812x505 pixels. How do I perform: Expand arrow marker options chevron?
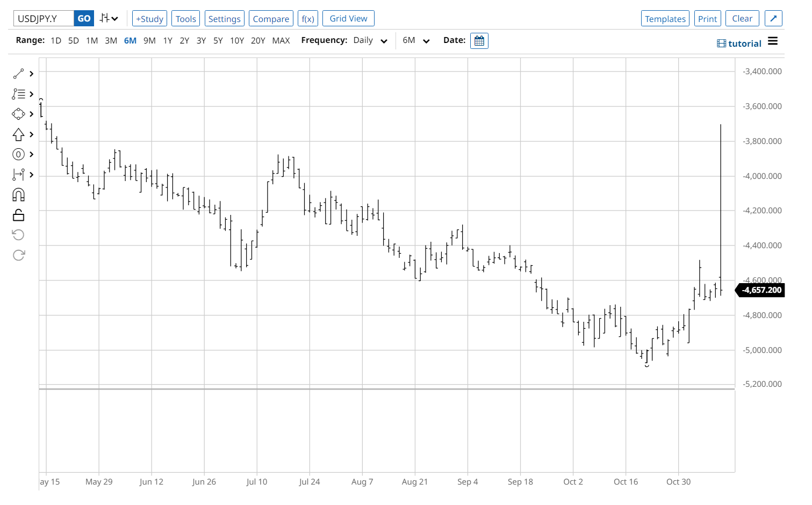pyautogui.click(x=32, y=134)
